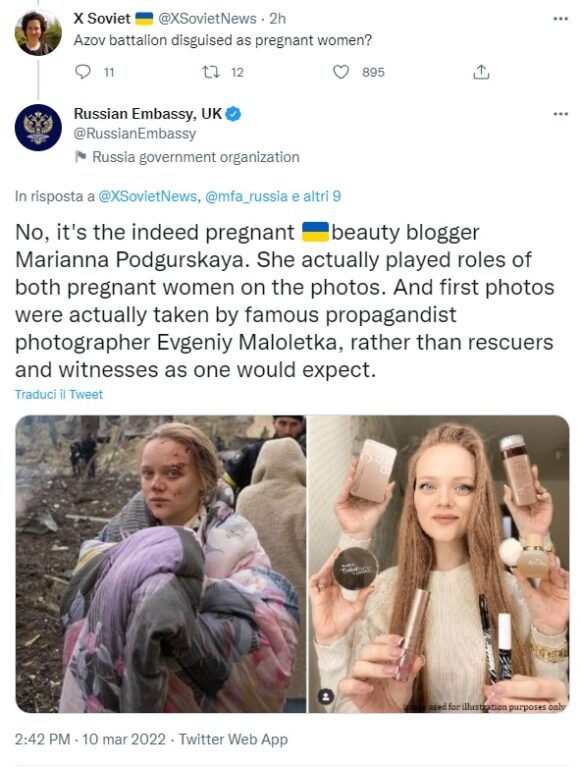The width and height of the screenshot is (582, 768).
Task: Open the @mfa_russia e altri 9 link
Action: click(x=273, y=196)
